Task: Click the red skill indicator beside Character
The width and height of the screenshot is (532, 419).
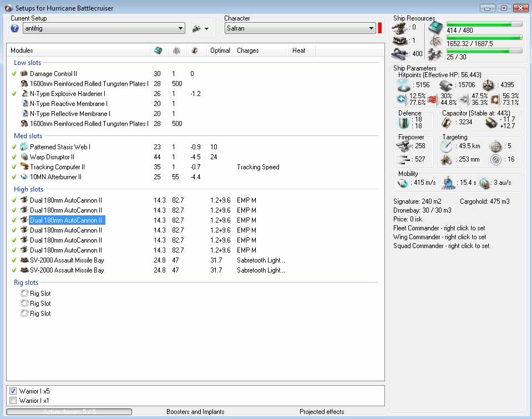Action: tap(380, 28)
